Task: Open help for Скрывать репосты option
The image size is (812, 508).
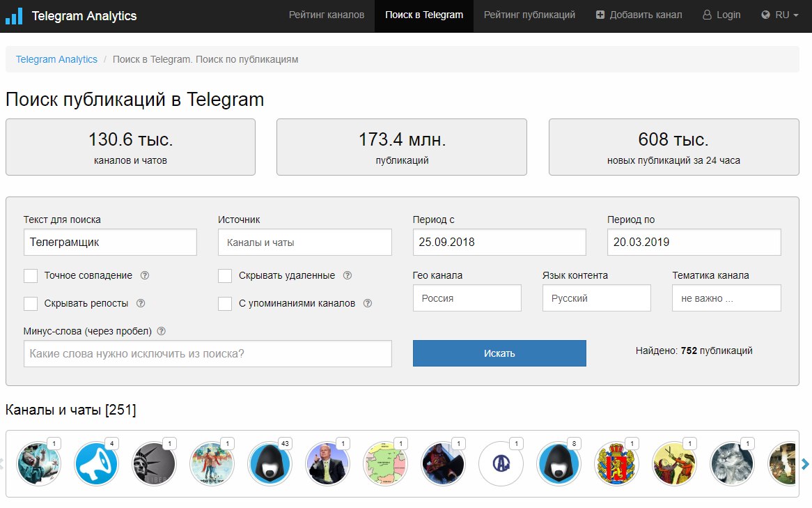Action: click(141, 303)
